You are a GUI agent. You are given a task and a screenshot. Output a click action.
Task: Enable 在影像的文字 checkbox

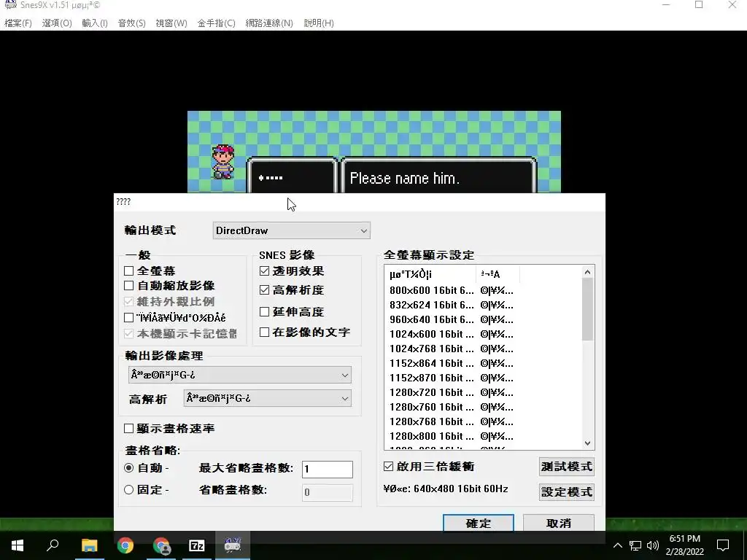coord(264,332)
